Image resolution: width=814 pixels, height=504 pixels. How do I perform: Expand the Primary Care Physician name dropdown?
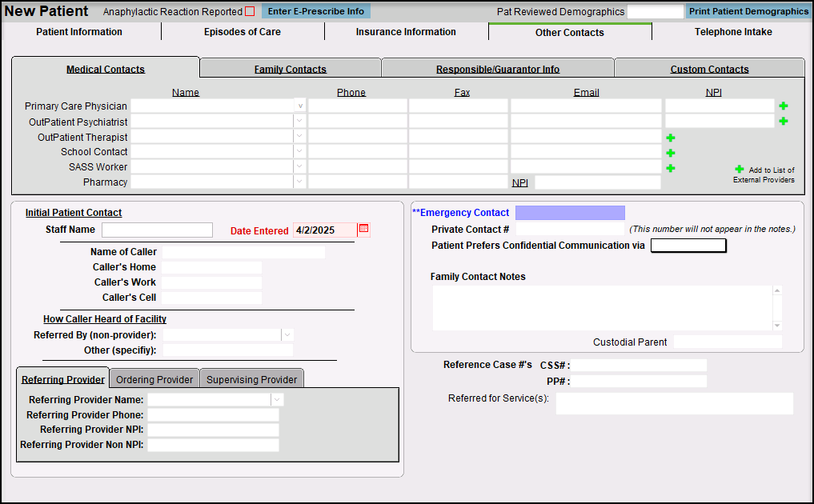299,106
